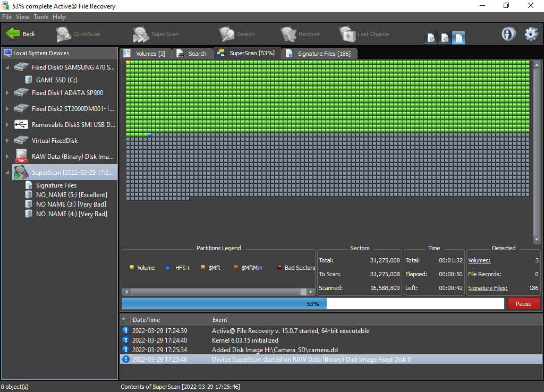Click the second document filter icon
This screenshot has height=392, width=544.
pos(445,38)
